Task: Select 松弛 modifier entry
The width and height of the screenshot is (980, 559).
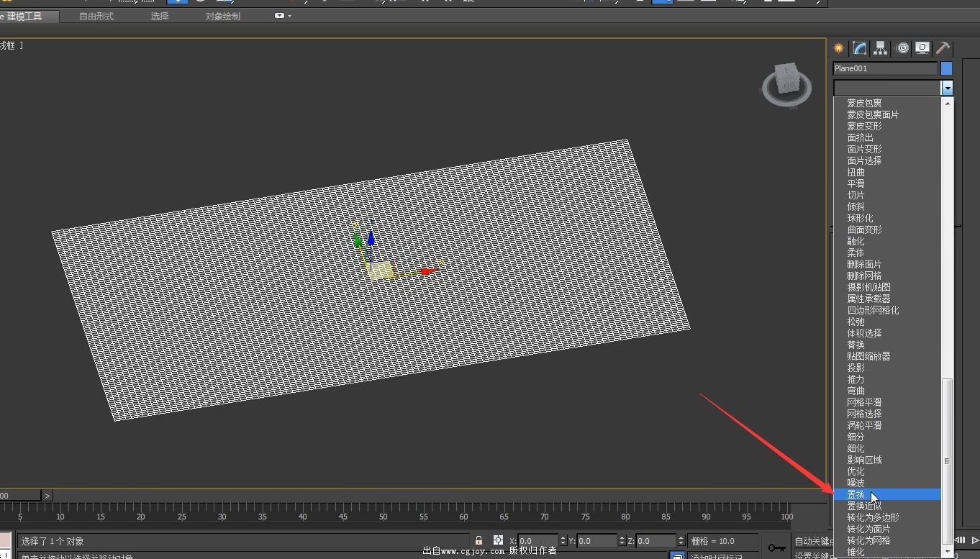Action: [888, 322]
